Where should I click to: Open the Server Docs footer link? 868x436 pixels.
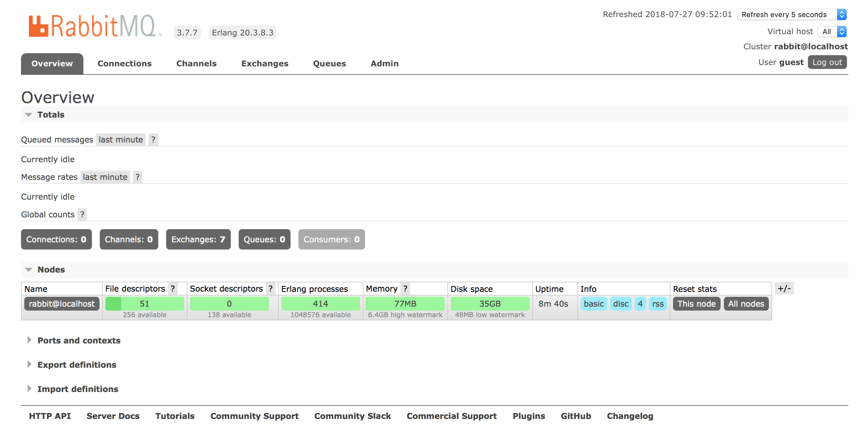(x=113, y=416)
